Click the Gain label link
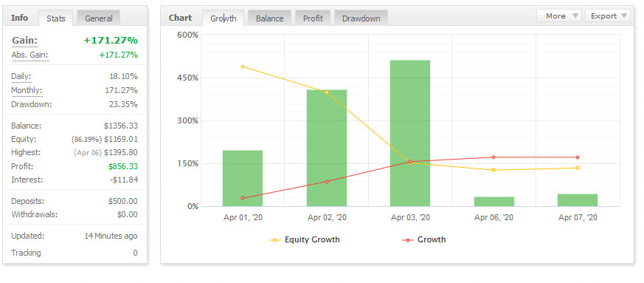The image size is (644, 283). click(24, 41)
